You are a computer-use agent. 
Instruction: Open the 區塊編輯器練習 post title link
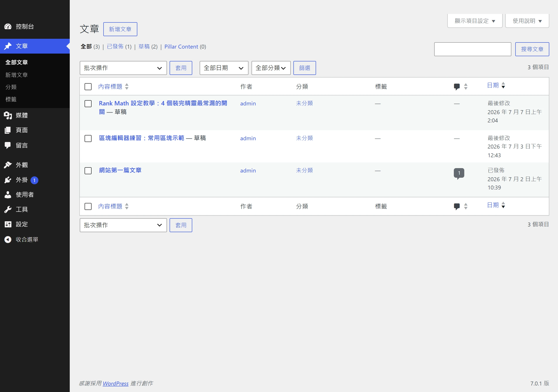point(141,138)
